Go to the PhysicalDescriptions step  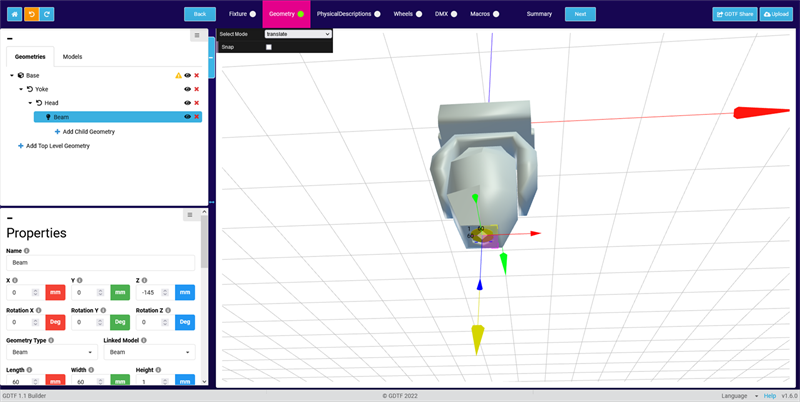(x=344, y=14)
